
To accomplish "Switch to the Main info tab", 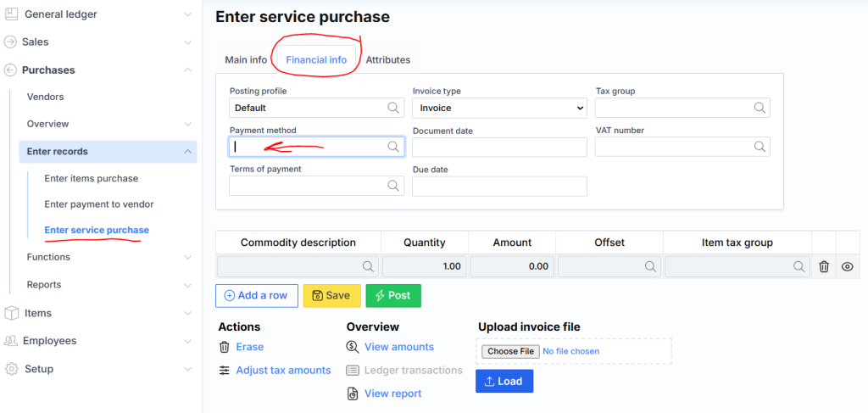I will point(246,60).
